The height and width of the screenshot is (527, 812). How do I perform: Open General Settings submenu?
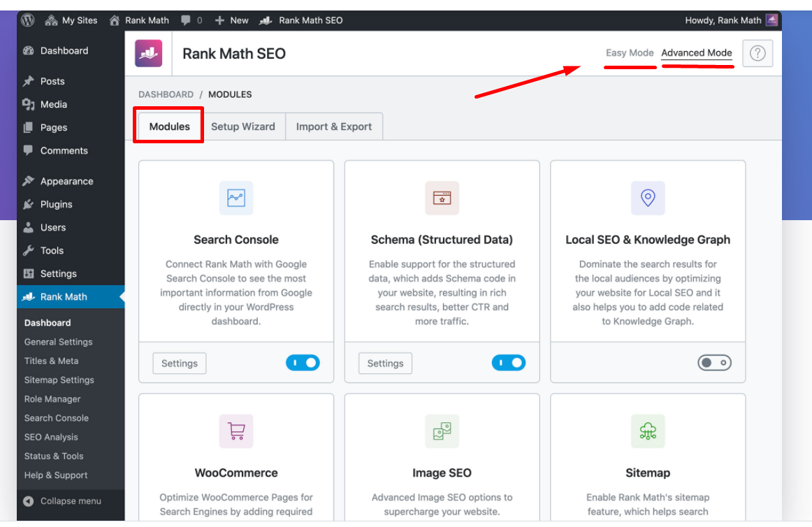pyautogui.click(x=59, y=342)
